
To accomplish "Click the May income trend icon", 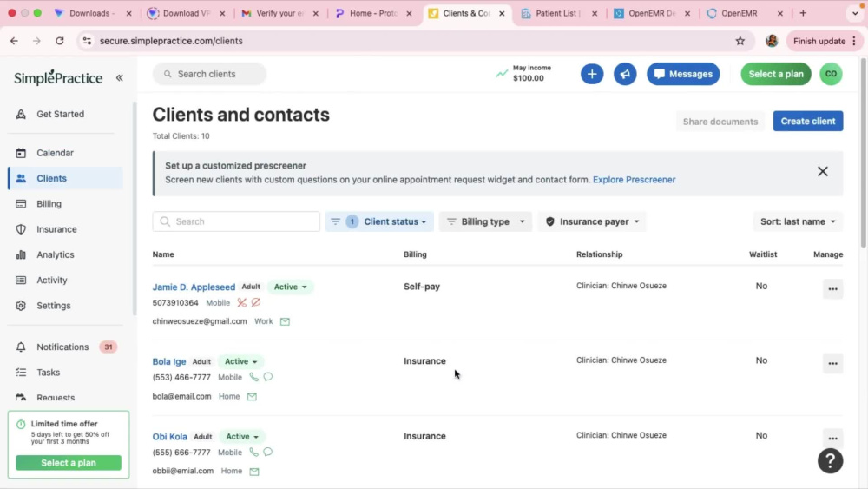I will [x=502, y=73].
